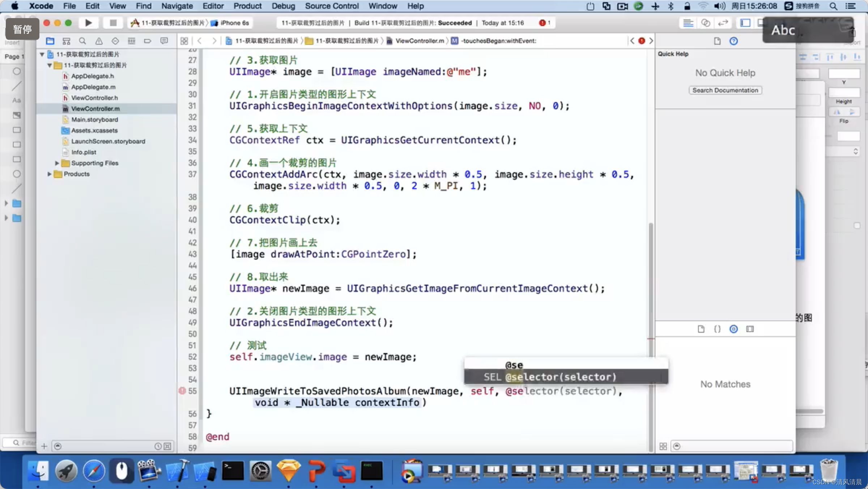
Task: Open the Issue navigator warning icon
Action: click(x=99, y=41)
